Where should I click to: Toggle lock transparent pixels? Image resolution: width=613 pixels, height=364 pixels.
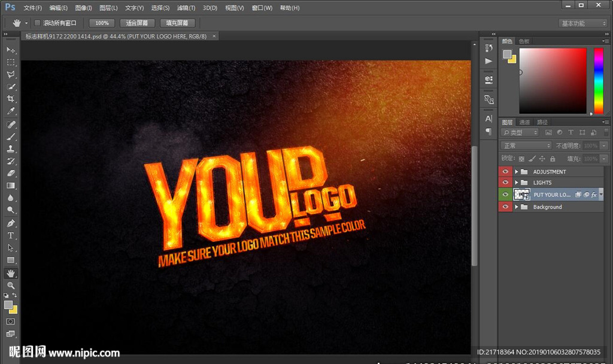pyautogui.click(x=521, y=159)
